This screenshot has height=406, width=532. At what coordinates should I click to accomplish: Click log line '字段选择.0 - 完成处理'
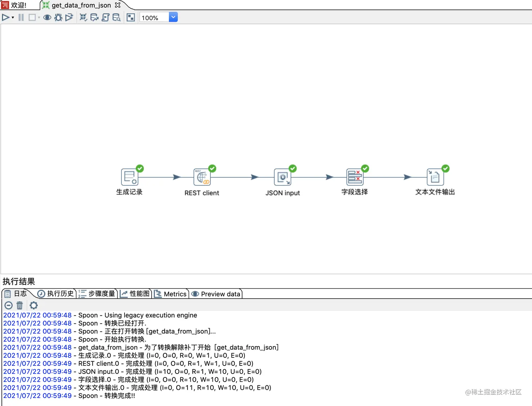pos(128,380)
